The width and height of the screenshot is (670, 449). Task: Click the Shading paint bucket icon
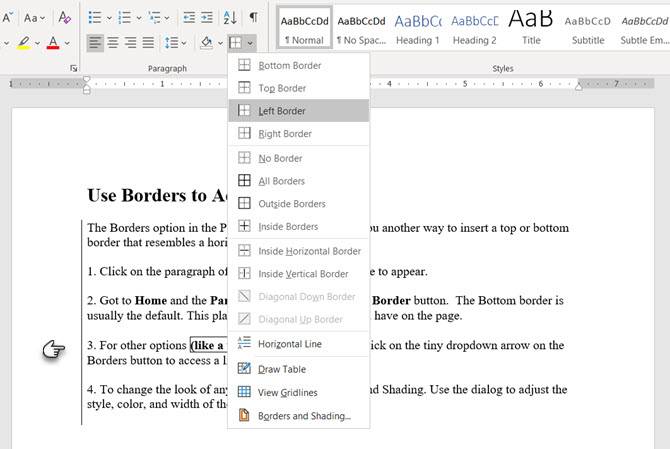206,42
